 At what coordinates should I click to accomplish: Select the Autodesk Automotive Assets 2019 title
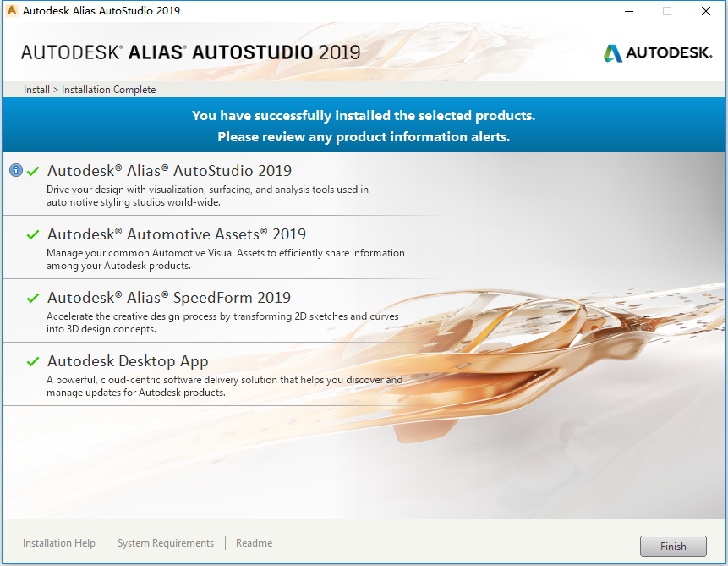coord(177,234)
